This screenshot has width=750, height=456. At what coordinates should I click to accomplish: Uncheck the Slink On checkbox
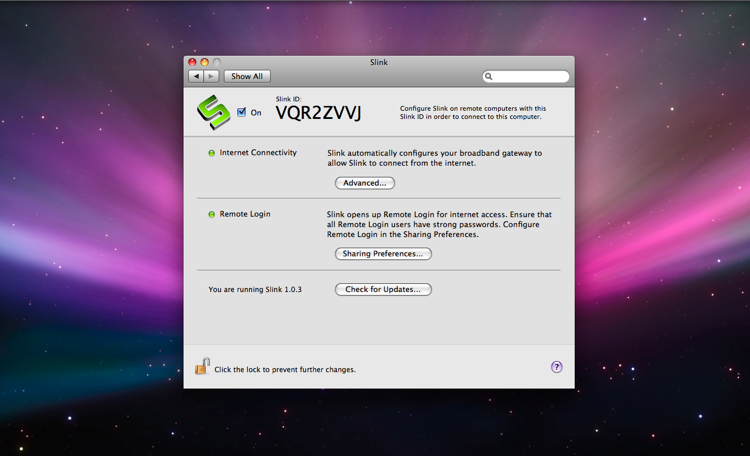point(242,112)
